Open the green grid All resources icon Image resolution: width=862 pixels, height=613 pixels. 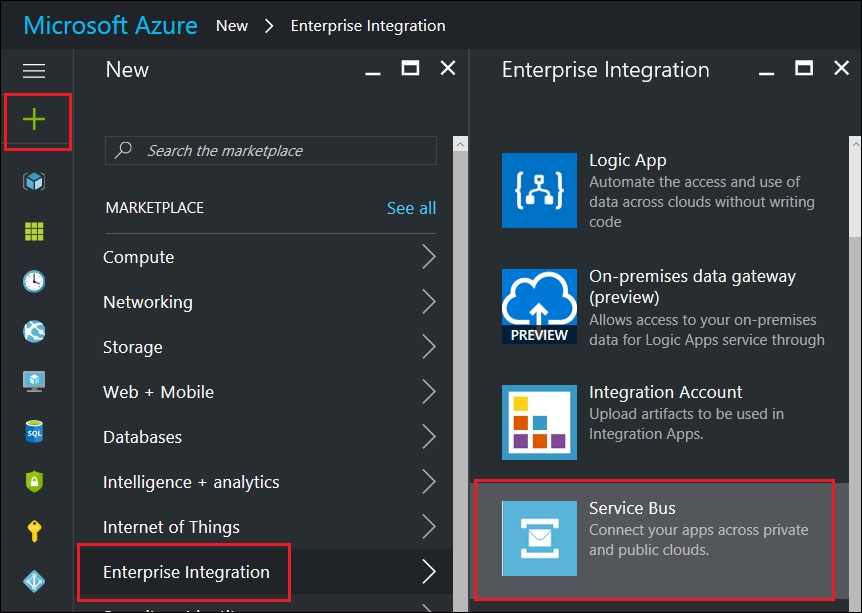(34, 231)
